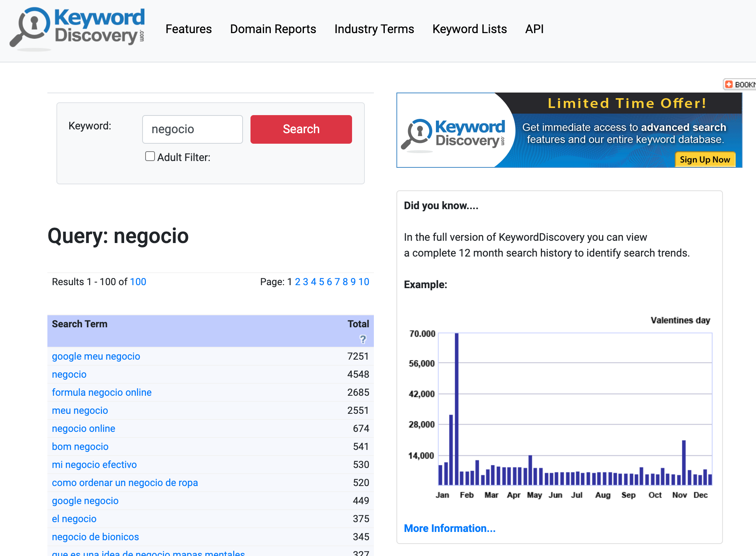Go to results page 6
Viewport: 756px width, 556px height.
tap(329, 282)
